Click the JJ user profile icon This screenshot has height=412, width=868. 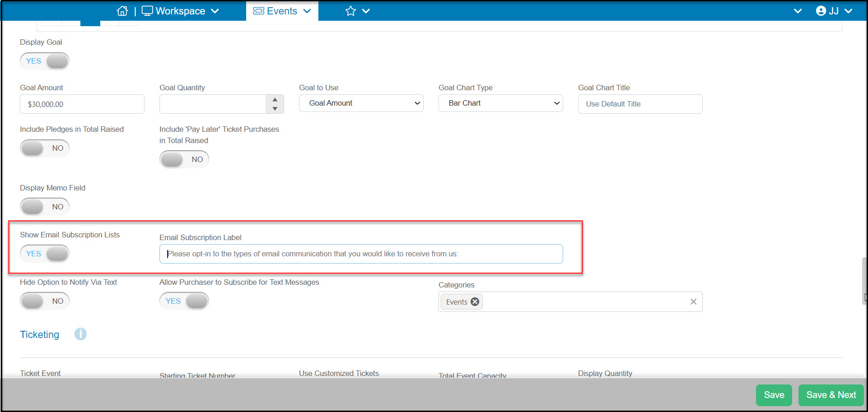821,11
